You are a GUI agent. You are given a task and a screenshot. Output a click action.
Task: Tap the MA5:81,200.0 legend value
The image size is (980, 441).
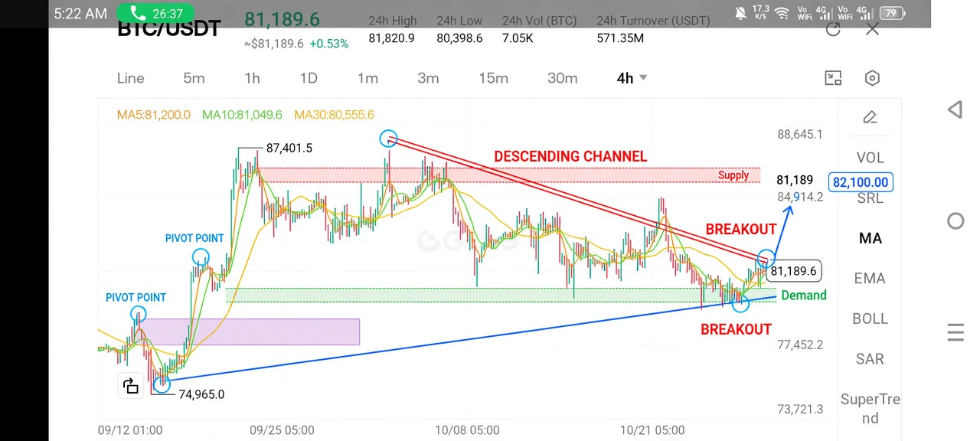153,115
